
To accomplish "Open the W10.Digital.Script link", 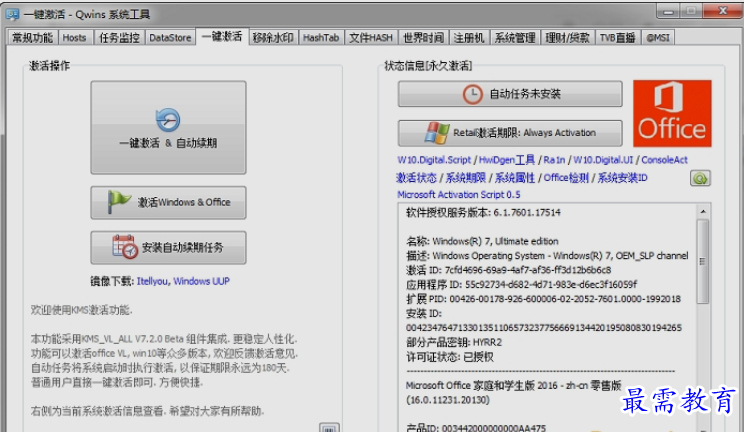I will (x=434, y=160).
